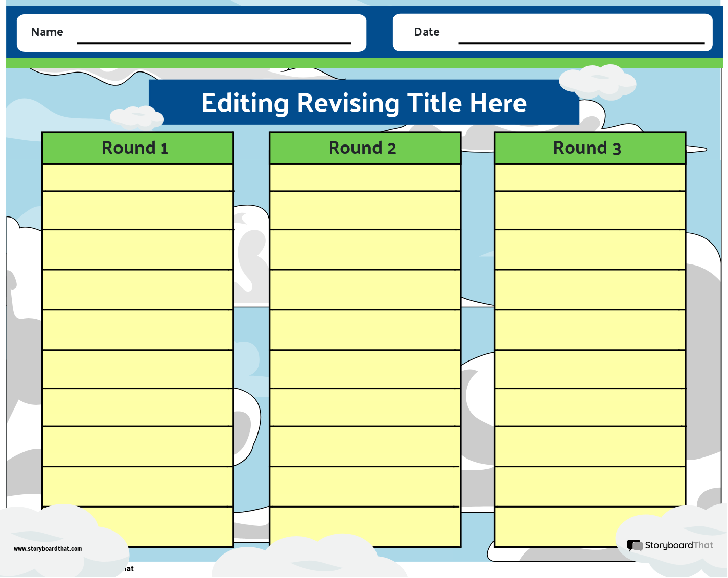728x578 pixels.
Task: Open the www.storyboardthat.com link
Action: pyautogui.click(x=48, y=549)
